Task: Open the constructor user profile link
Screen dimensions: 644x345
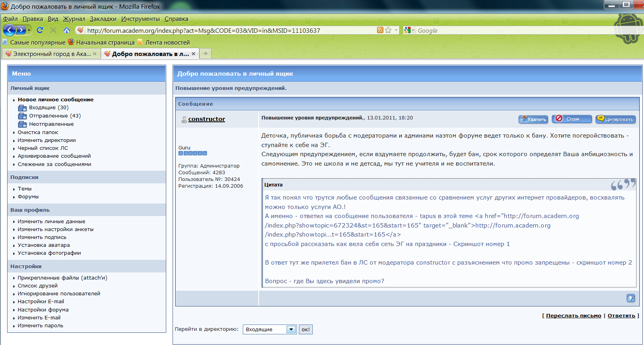Action: (207, 119)
